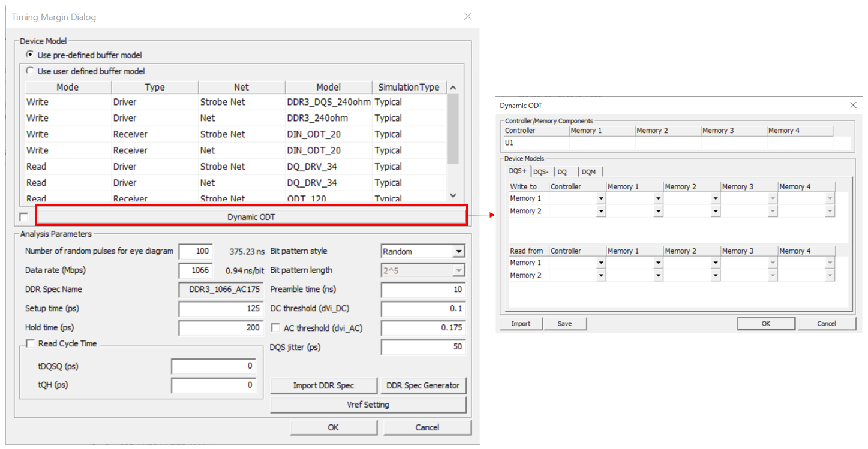Click the Import DDR Spec button
This screenshot has width=868, height=449.
(323, 385)
